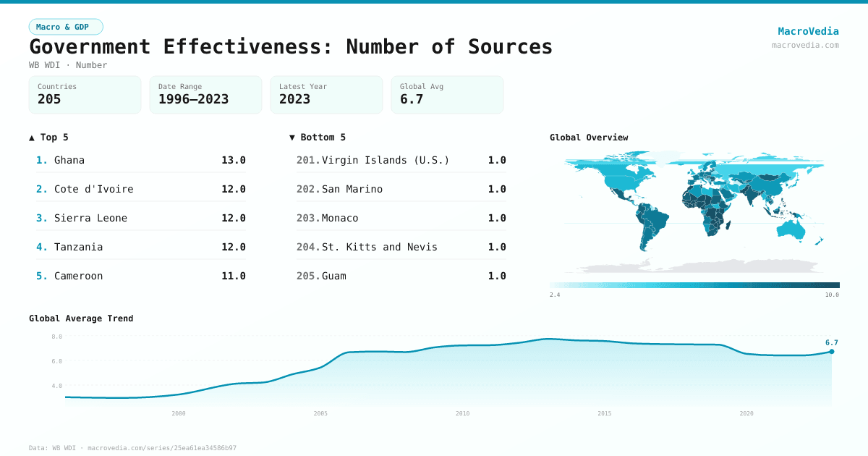Click the map color scale legend
Image resolution: width=868 pixels, height=456 pixels.
tap(693, 284)
